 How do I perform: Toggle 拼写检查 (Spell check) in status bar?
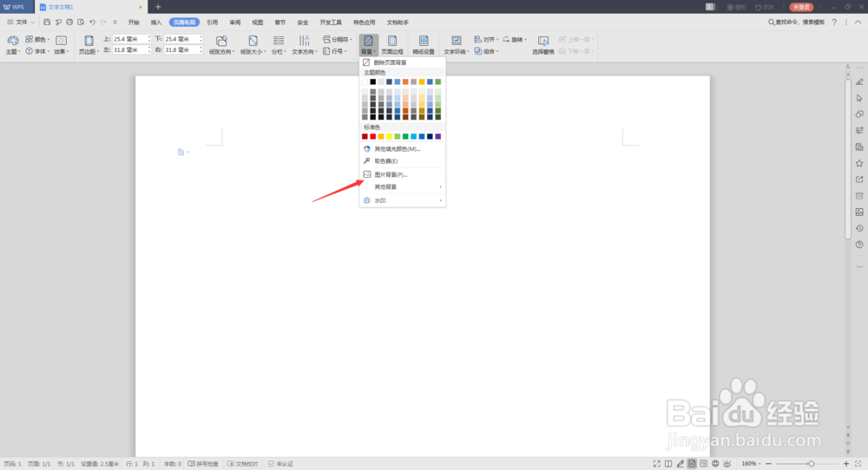203,464
